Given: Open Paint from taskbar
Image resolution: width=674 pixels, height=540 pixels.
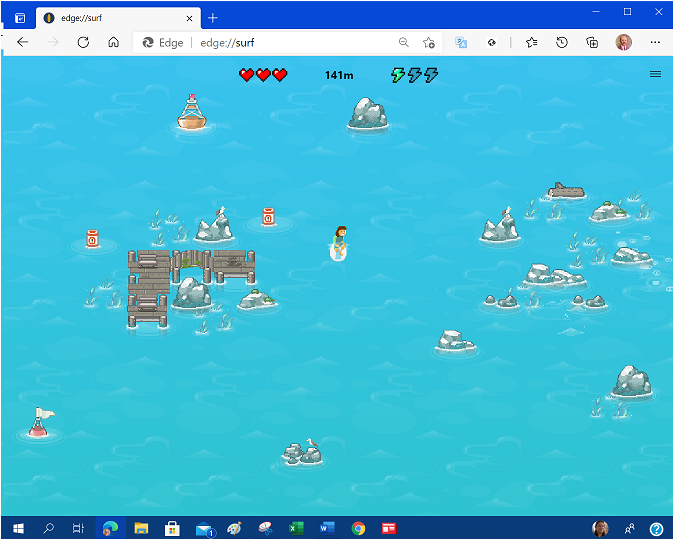Looking at the screenshot, I should click(234, 528).
